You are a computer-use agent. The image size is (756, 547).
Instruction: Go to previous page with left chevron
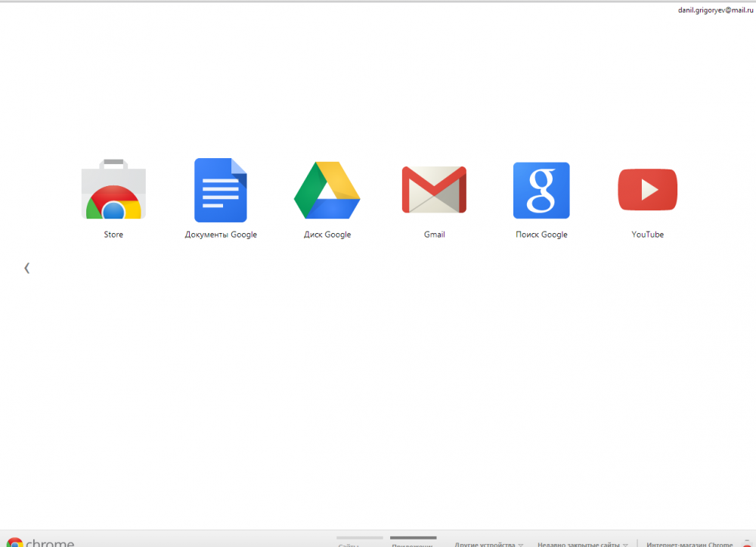point(27,268)
